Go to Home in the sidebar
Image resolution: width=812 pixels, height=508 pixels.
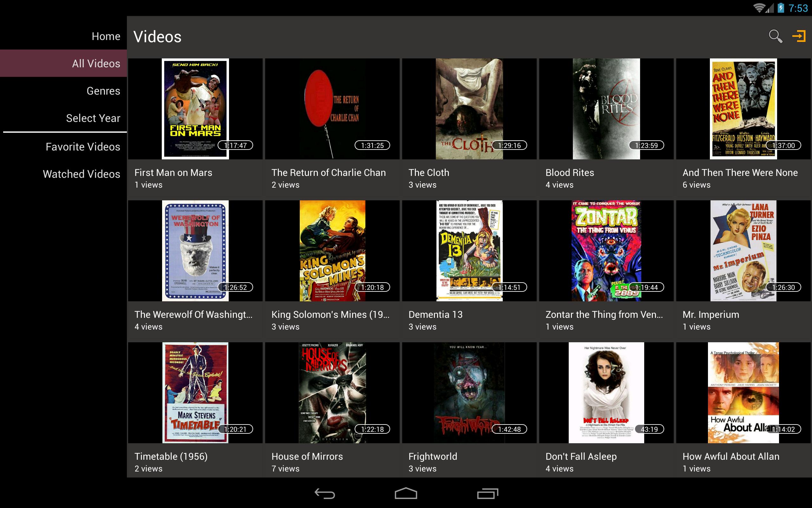point(106,36)
